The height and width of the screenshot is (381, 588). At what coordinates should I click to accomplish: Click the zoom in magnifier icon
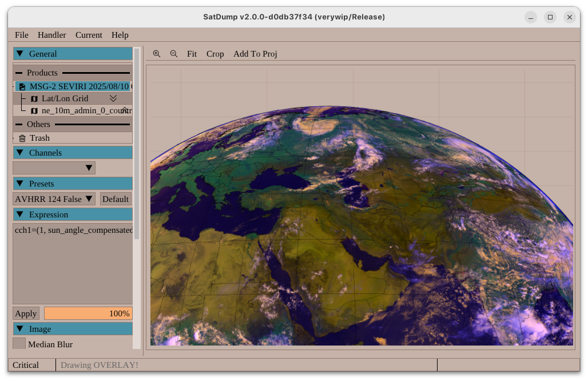[157, 54]
